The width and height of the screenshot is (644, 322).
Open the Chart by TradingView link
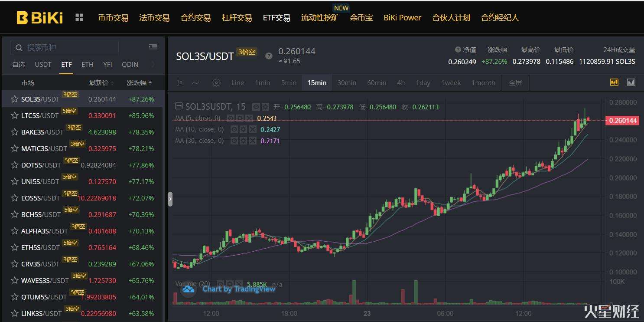coord(239,289)
